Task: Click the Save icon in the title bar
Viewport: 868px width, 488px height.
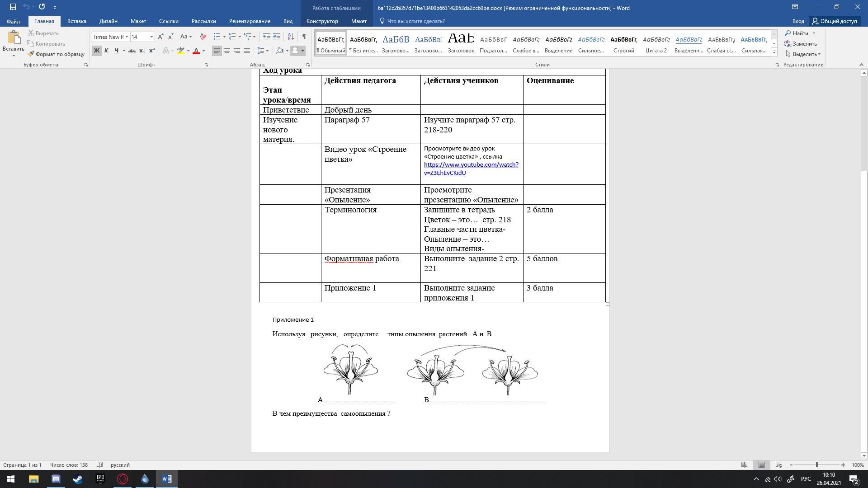Action: tap(13, 7)
